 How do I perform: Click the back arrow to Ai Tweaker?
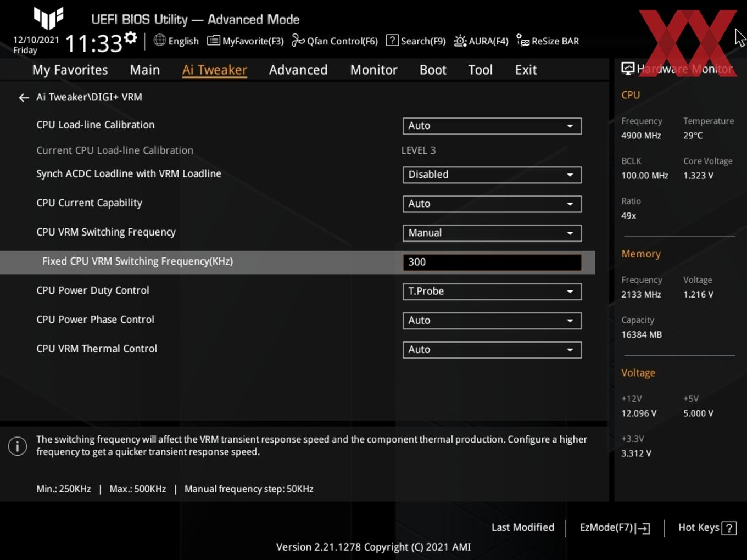click(x=24, y=98)
